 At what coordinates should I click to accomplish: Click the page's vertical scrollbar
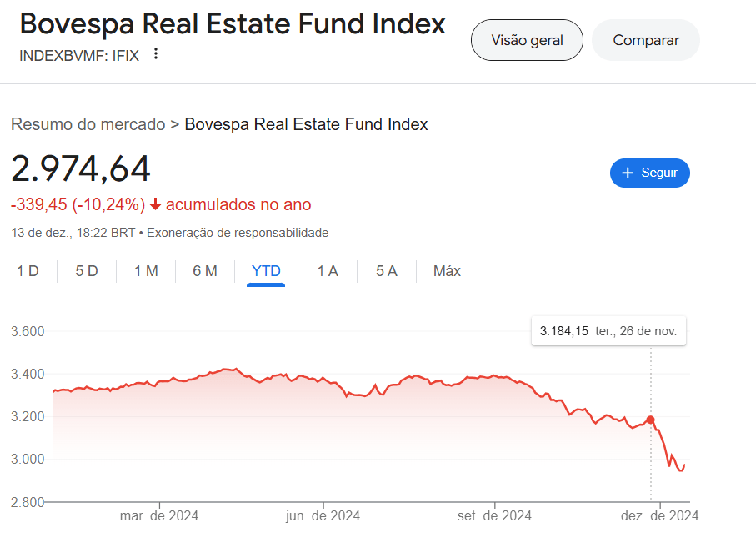749,242
